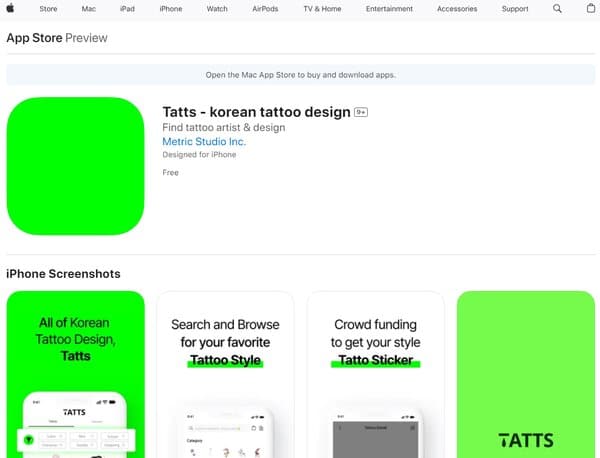
Task: Click the 9+ age rating badge
Action: click(361, 112)
